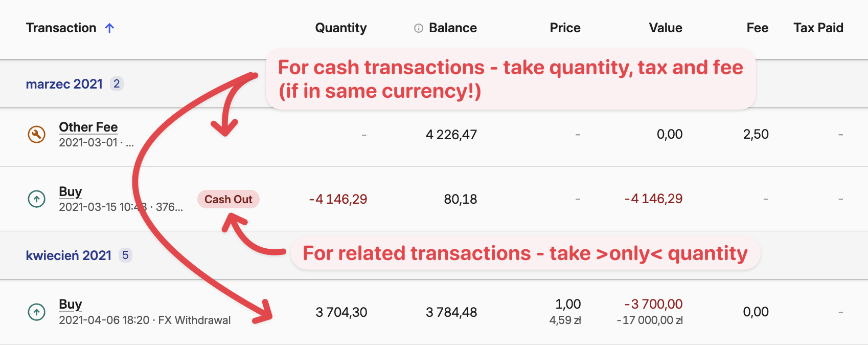Sort by the Quantity column header

coord(341,28)
